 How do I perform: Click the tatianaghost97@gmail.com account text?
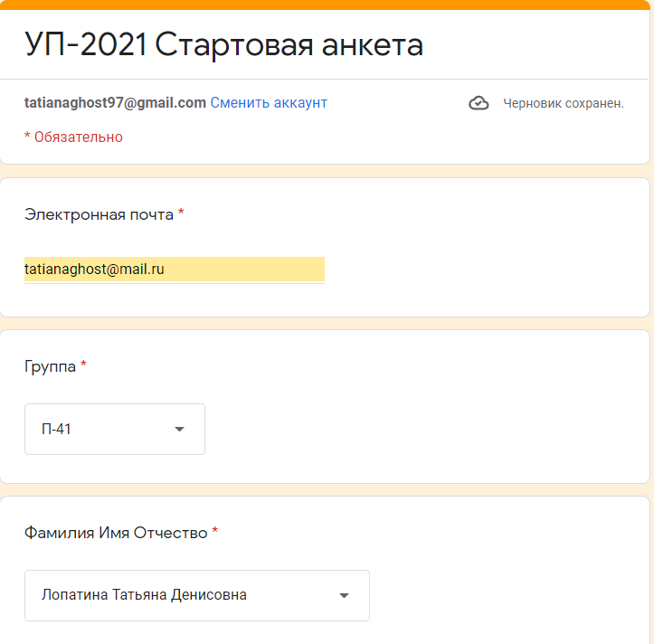click(x=115, y=102)
